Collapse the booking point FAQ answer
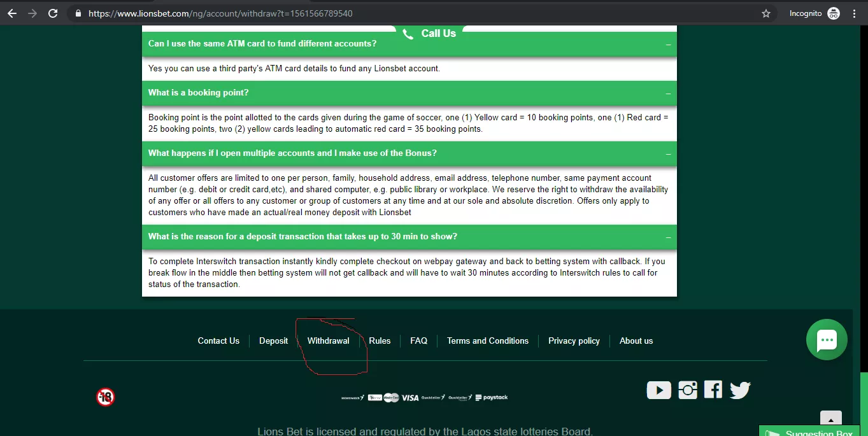The width and height of the screenshot is (868, 436). [x=667, y=92]
